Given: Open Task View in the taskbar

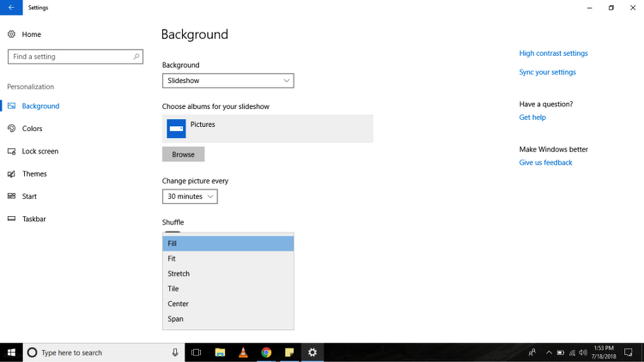Looking at the screenshot, I should coord(196,352).
